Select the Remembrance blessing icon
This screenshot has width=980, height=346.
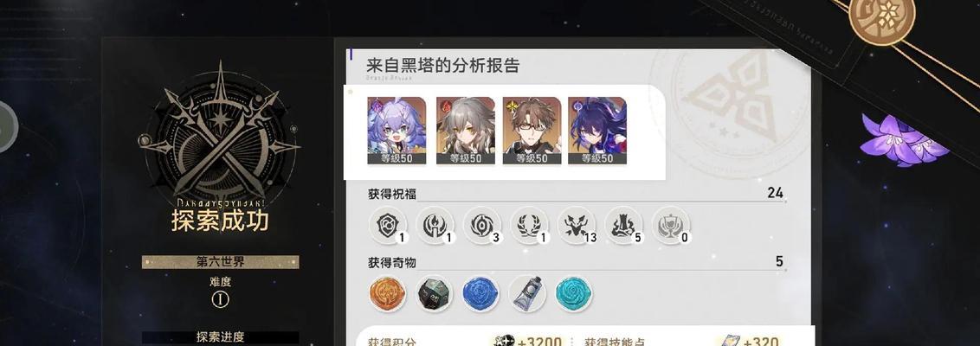pyautogui.click(x=435, y=226)
